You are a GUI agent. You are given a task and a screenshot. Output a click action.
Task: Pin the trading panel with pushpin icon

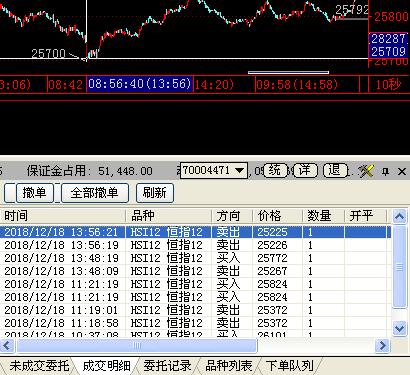[x=385, y=172]
